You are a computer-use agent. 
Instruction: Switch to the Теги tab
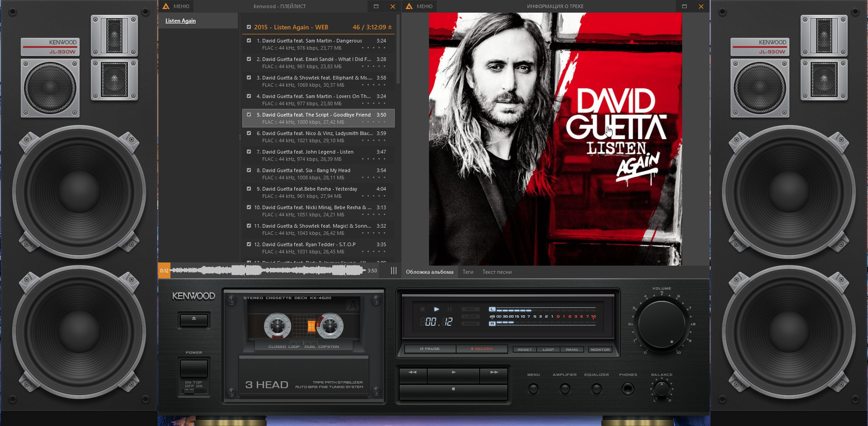[x=467, y=272]
